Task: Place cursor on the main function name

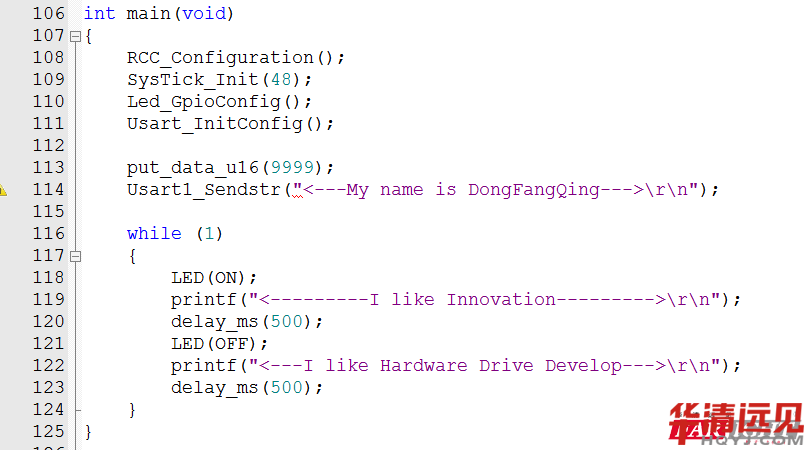Action: point(143,14)
